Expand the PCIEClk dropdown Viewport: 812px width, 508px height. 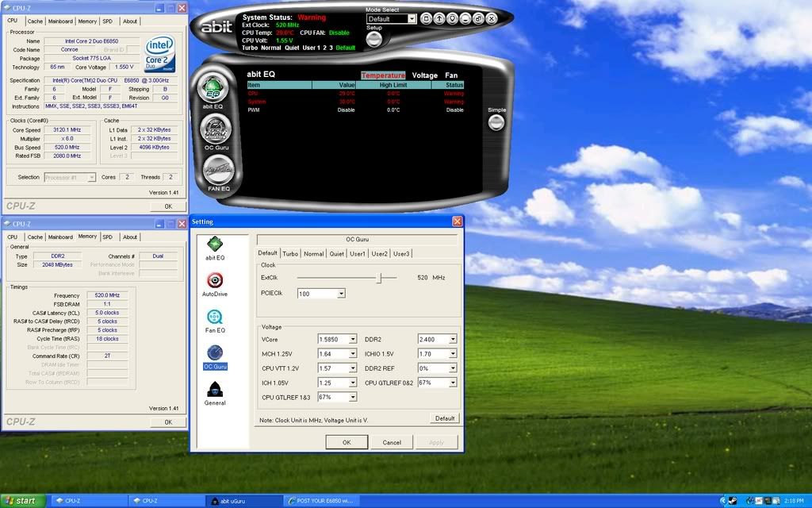point(341,294)
